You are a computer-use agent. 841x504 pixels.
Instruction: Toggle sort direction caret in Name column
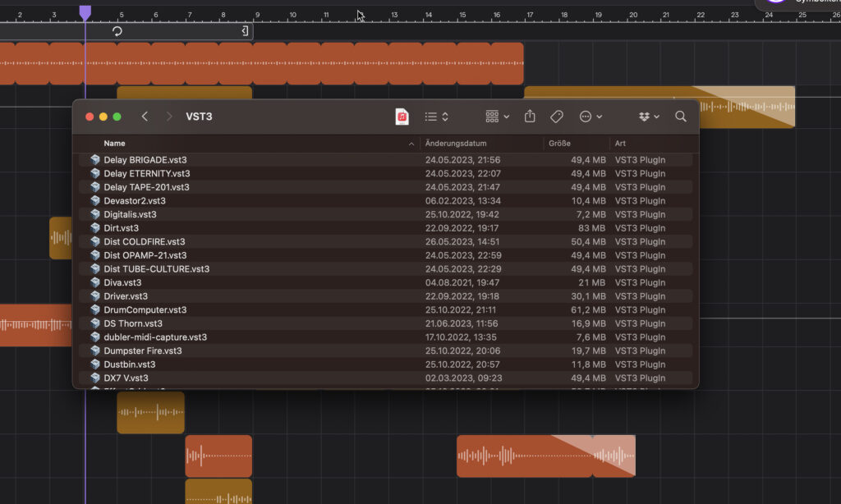click(x=411, y=144)
